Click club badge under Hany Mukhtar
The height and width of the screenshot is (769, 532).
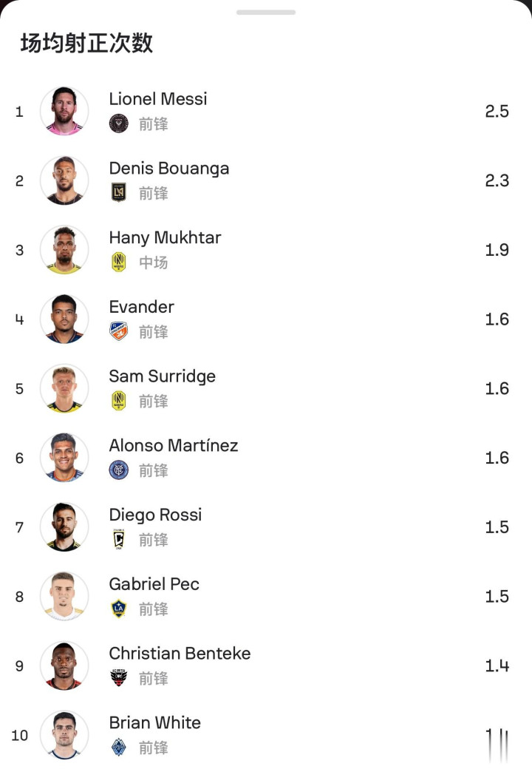(118, 262)
